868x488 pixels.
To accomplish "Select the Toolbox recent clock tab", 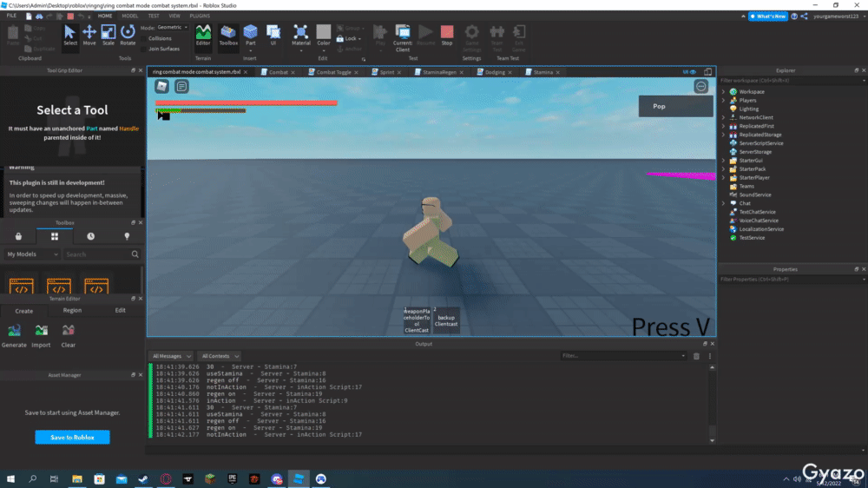I will tap(91, 236).
